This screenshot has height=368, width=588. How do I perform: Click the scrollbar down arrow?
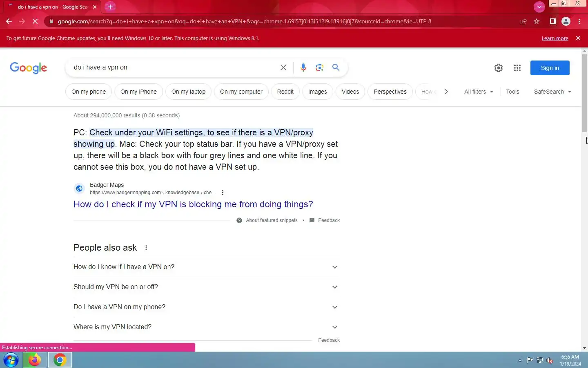[x=584, y=348]
